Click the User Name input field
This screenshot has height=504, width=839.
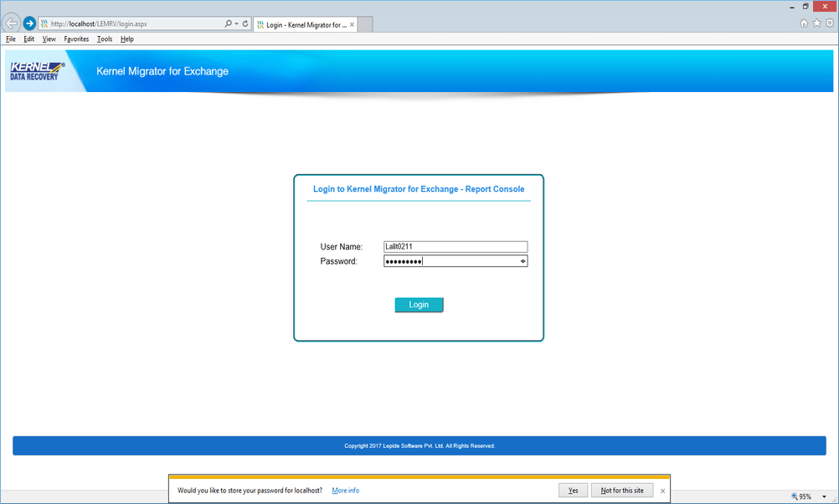tap(456, 247)
